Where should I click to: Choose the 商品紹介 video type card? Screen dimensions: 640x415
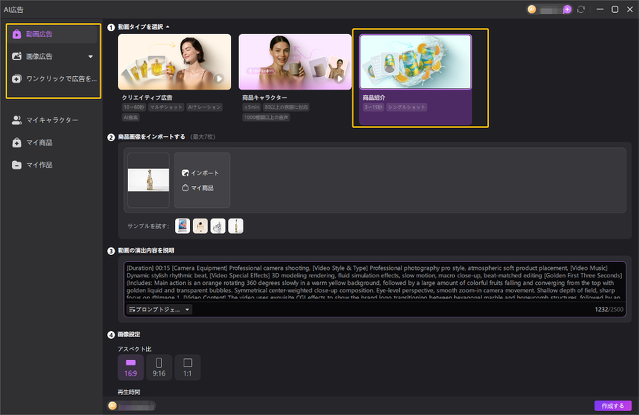pos(416,79)
